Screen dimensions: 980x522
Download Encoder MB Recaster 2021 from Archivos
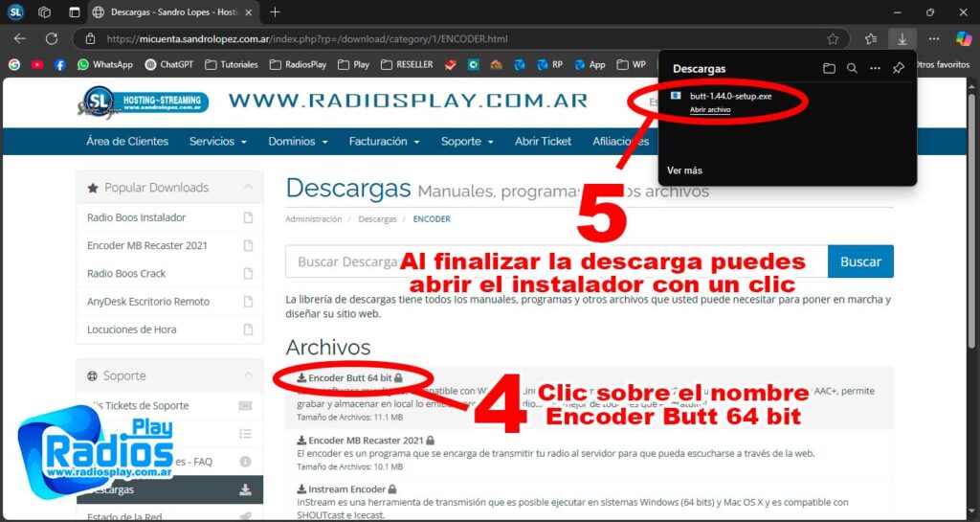pyautogui.click(x=366, y=440)
